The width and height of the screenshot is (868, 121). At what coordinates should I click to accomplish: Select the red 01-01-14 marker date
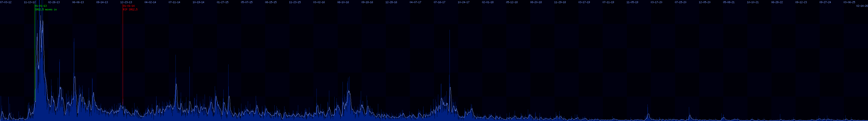(129, 6)
